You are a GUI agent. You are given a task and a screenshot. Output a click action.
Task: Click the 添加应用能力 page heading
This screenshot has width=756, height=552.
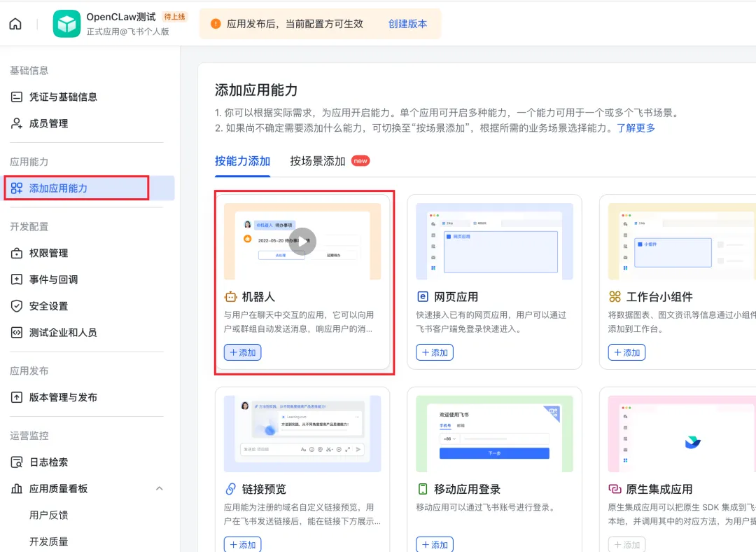[x=256, y=90]
